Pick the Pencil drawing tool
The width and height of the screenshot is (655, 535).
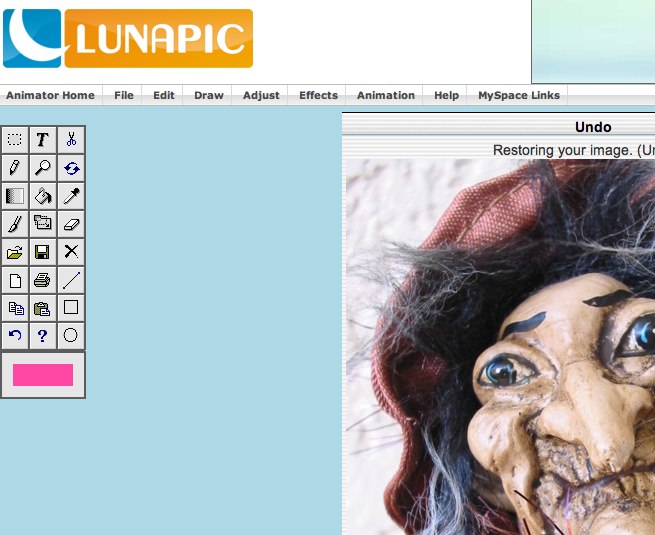15,168
